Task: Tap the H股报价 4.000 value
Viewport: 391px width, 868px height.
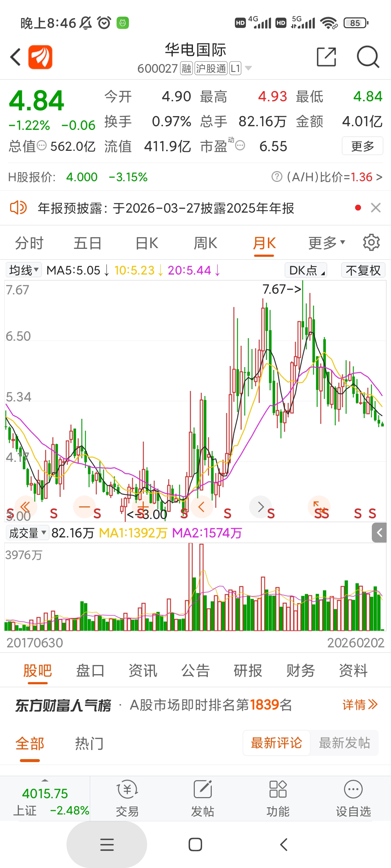Action: [82, 177]
